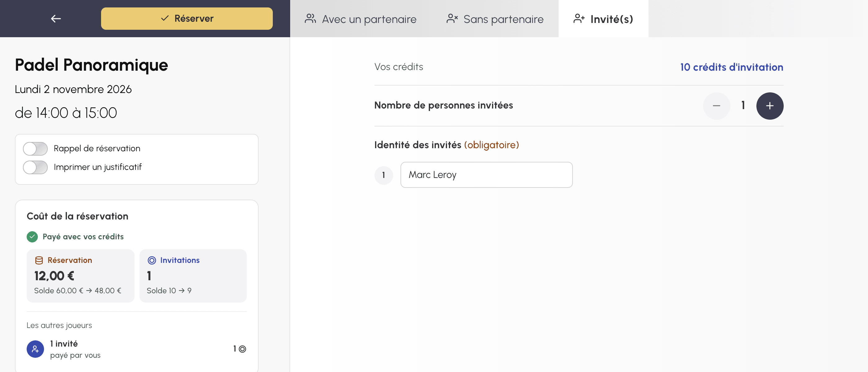The height and width of the screenshot is (372, 868).
Task: Click the invited count value 1 between steppers
Action: pyautogui.click(x=743, y=105)
